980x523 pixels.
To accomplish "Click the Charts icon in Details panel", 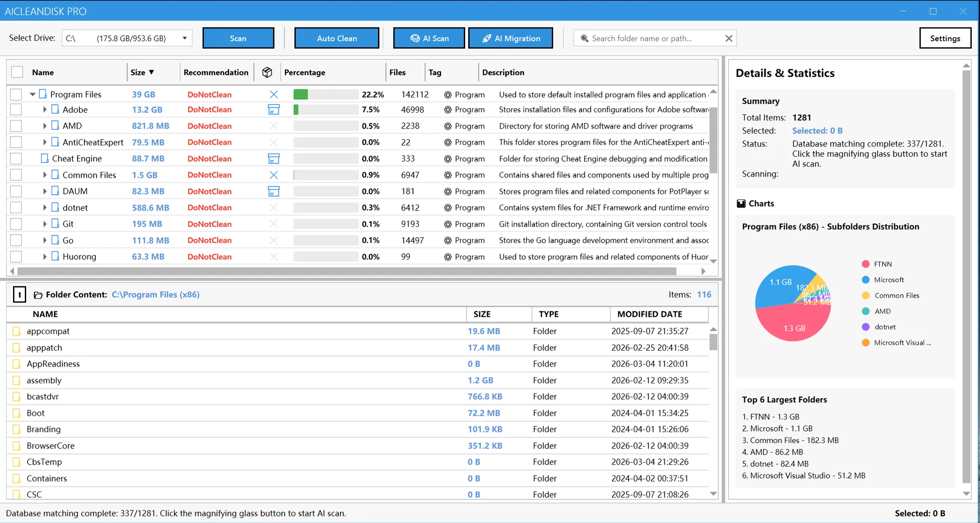I will coord(741,203).
